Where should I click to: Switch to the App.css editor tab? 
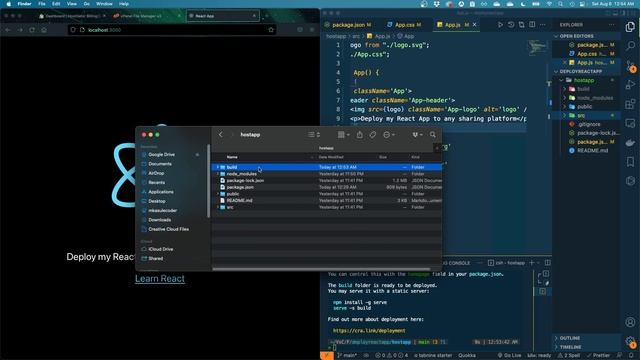[x=404, y=25]
